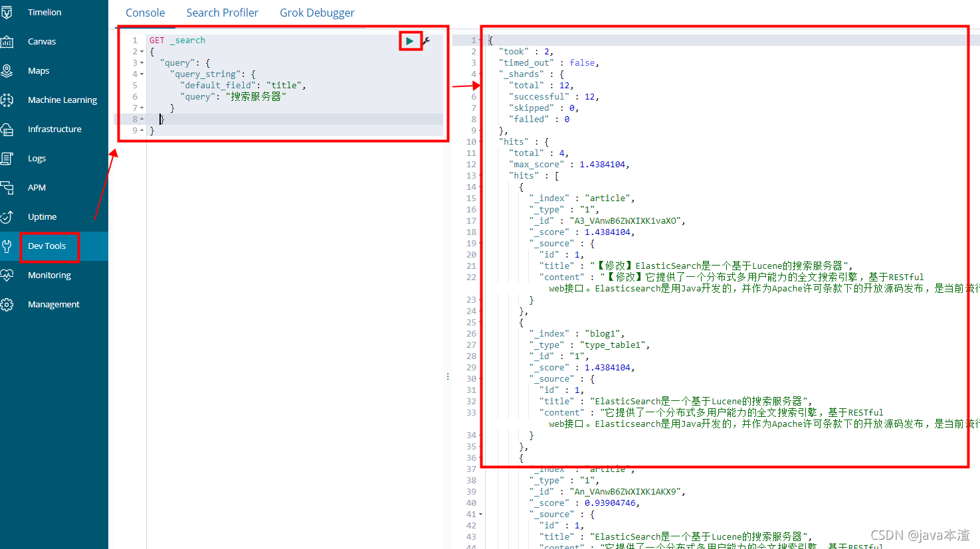This screenshot has width=980, height=549.
Task: Click the "timed_out" : false line
Action: [549, 63]
